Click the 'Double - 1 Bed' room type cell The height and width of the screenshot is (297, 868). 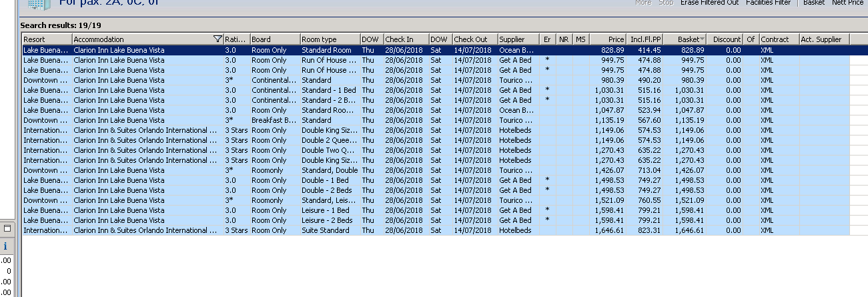330,180
